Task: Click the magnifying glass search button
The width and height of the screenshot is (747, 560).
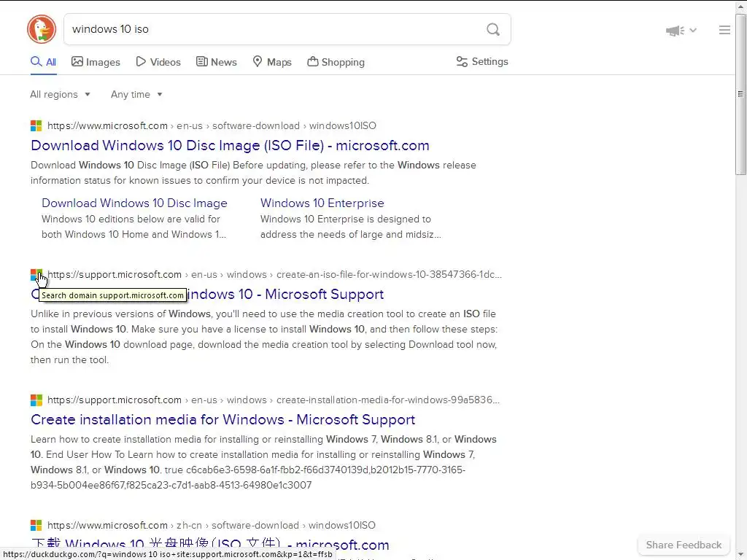Action: click(x=493, y=29)
